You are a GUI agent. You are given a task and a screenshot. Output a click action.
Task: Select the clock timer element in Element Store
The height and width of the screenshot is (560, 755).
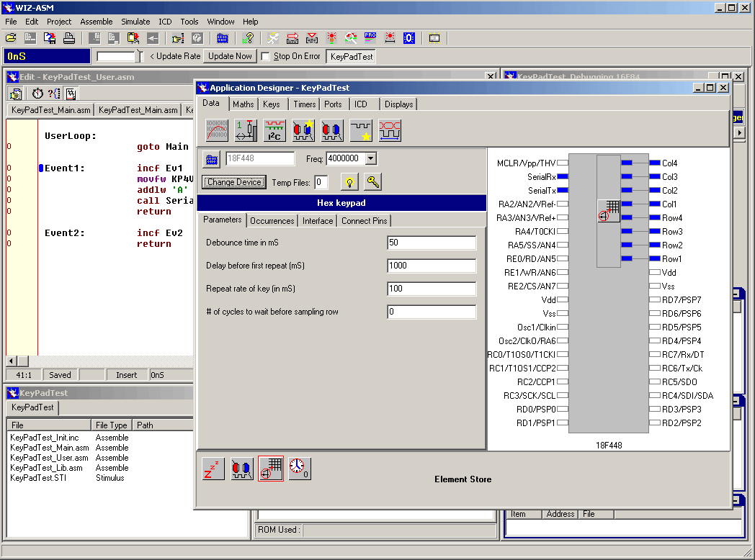(300, 469)
